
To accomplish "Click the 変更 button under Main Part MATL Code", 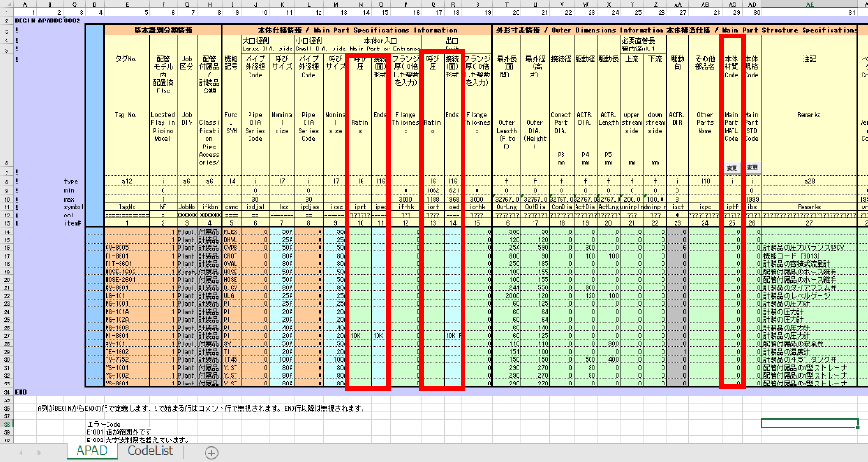I will (732, 168).
